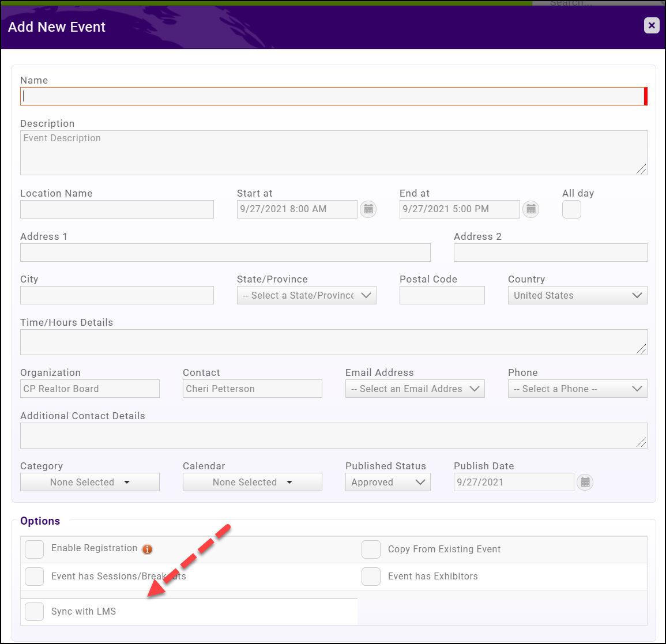The width and height of the screenshot is (666, 644).
Task: Click the Location Name input field
Action: (x=117, y=209)
